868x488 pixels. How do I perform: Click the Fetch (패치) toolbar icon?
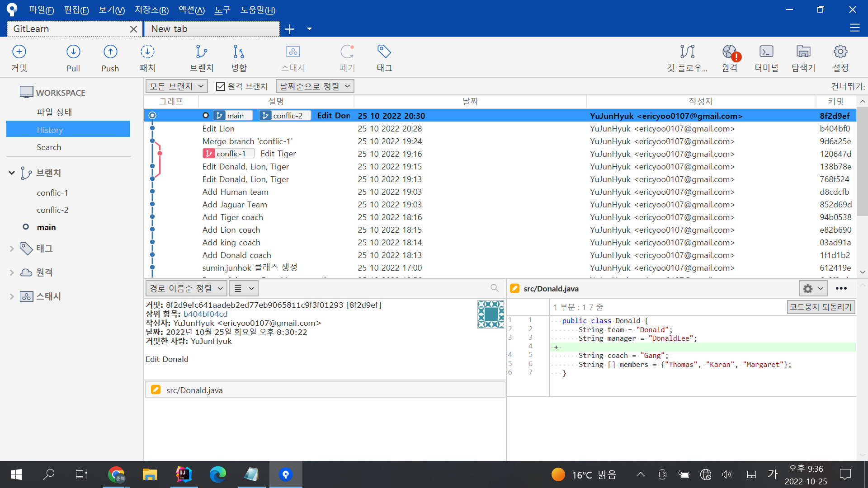click(147, 58)
